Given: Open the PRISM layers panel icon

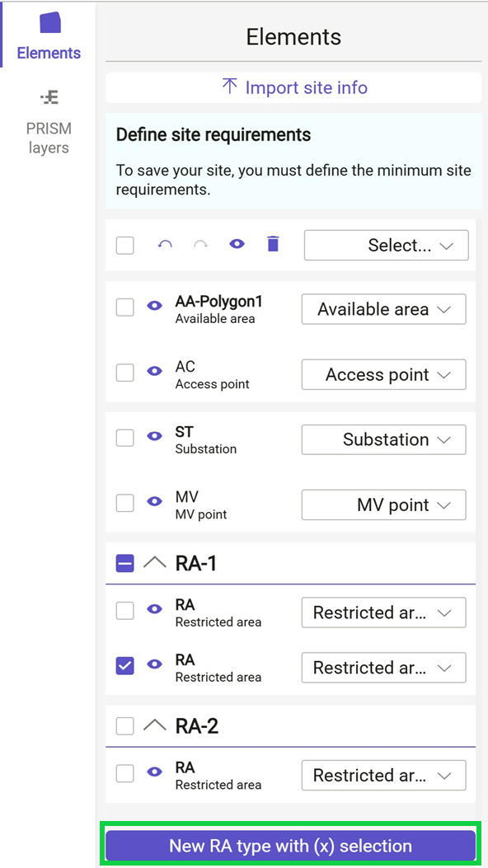Looking at the screenshot, I should click(47, 96).
